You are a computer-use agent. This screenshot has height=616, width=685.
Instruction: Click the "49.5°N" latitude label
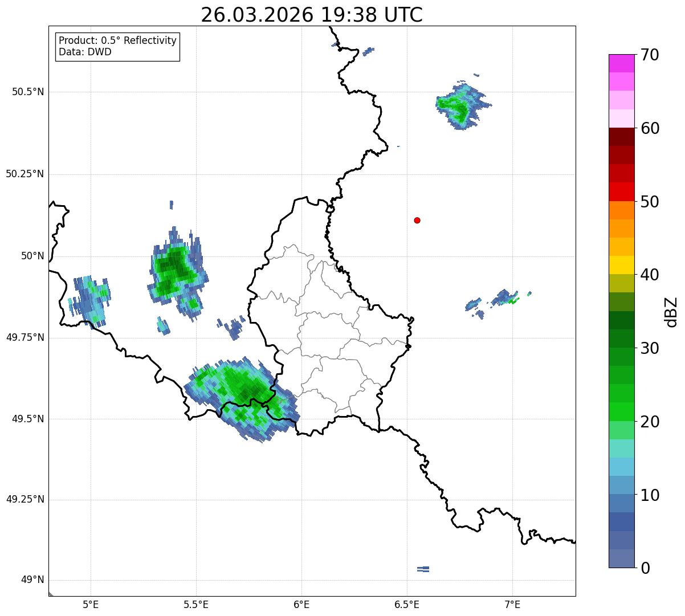(28, 419)
